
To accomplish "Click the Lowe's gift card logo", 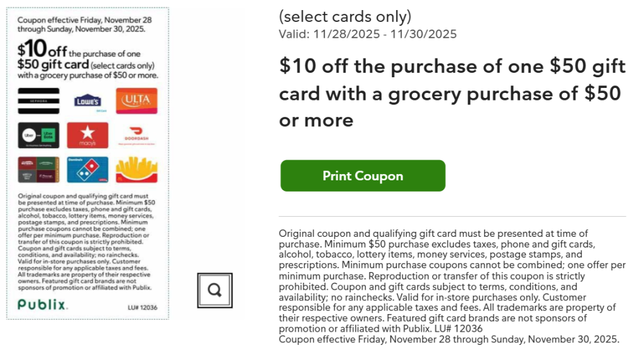I will pos(87,101).
